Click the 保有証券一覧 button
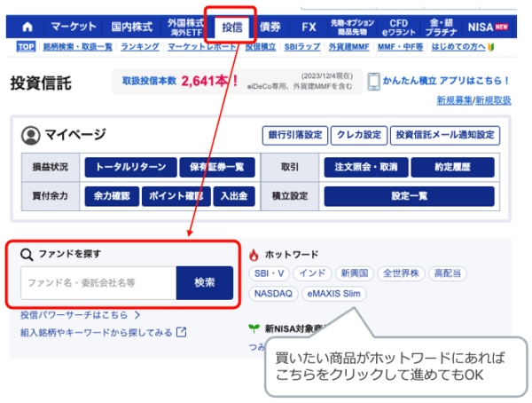The width and height of the screenshot is (532, 403). [x=216, y=167]
